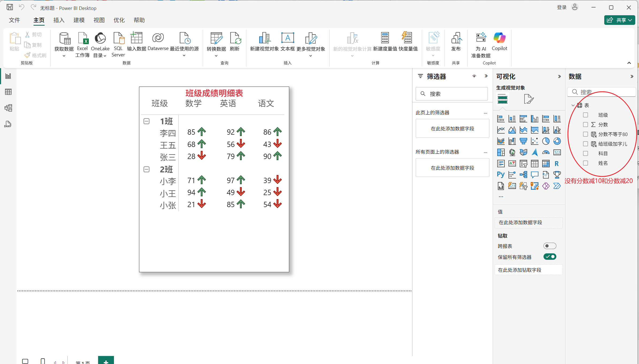Open the Model view in left sidebar

pos(8,108)
